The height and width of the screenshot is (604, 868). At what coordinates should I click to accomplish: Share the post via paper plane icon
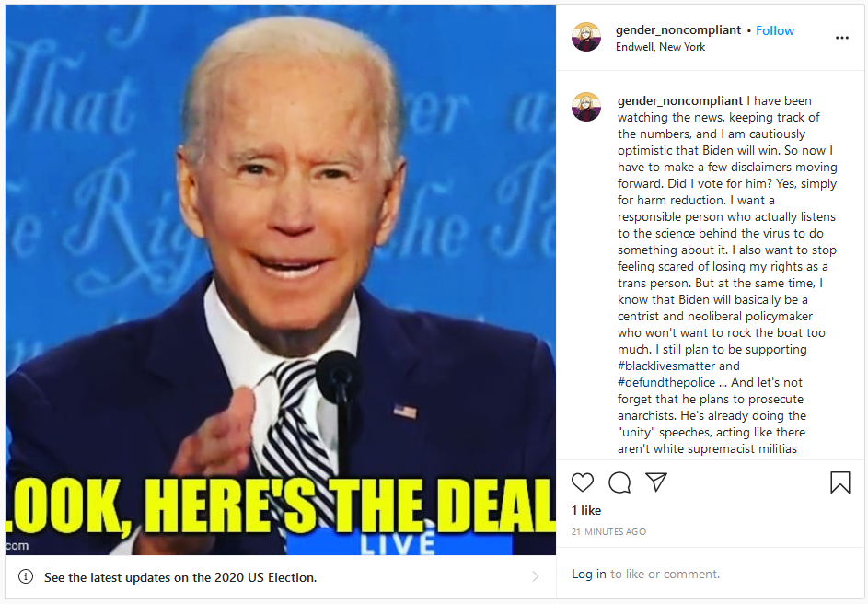pyautogui.click(x=656, y=482)
